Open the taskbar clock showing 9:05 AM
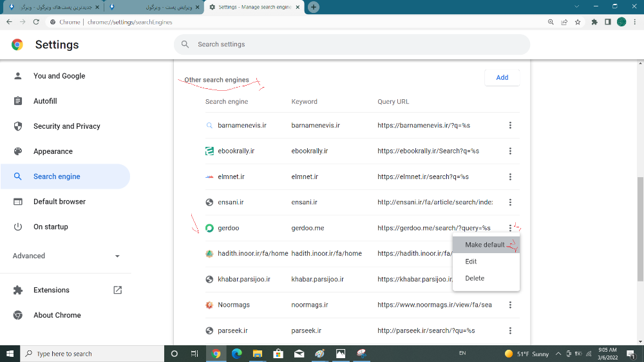Viewport: 644px width, 362px height. [607, 354]
